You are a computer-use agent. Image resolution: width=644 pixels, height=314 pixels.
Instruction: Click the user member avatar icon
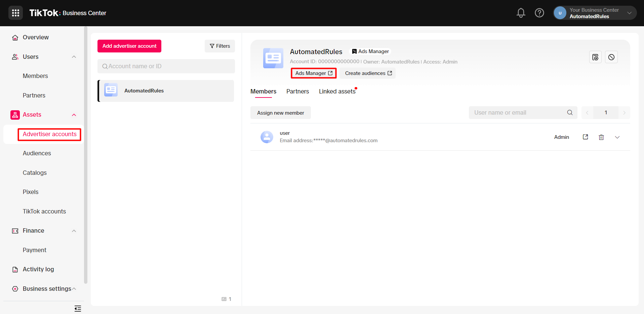click(x=267, y=137)
